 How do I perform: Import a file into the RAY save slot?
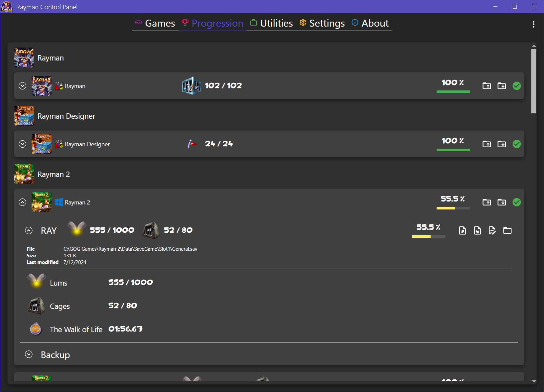click(477, 230)
